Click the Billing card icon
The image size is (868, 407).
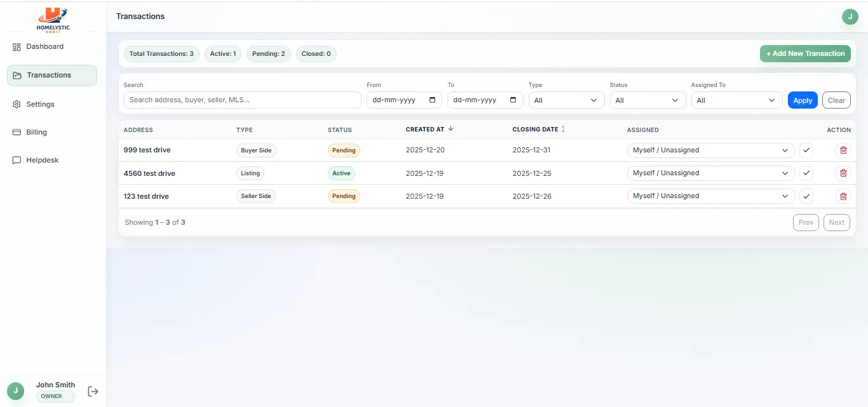coord(16,132)
